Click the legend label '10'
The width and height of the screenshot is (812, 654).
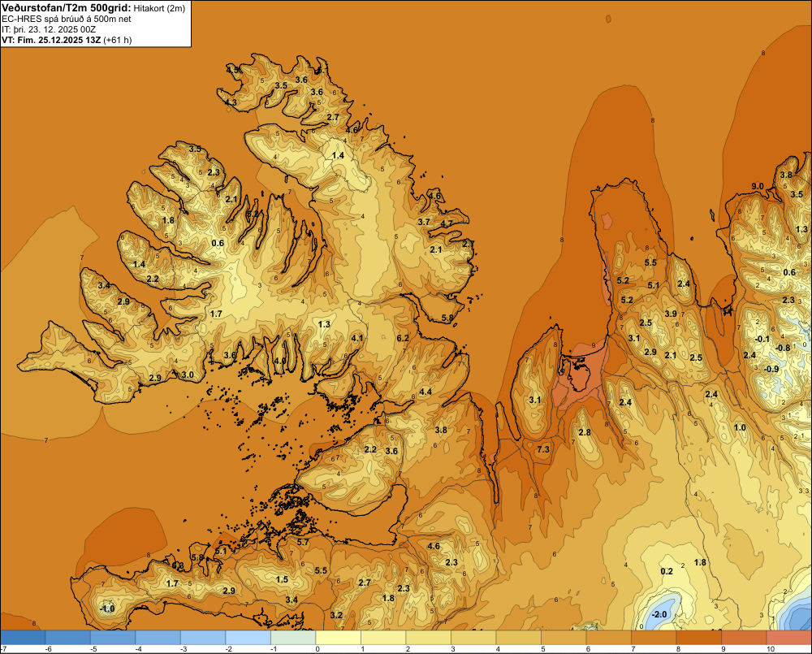(x=771, y=649)
